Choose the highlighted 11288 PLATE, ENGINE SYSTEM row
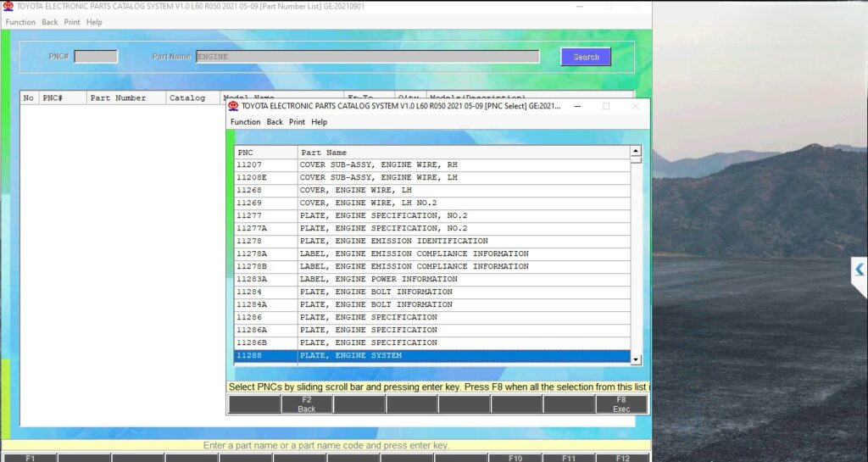Viewport: 868px width, 462px height. click(x=432, y=355)
